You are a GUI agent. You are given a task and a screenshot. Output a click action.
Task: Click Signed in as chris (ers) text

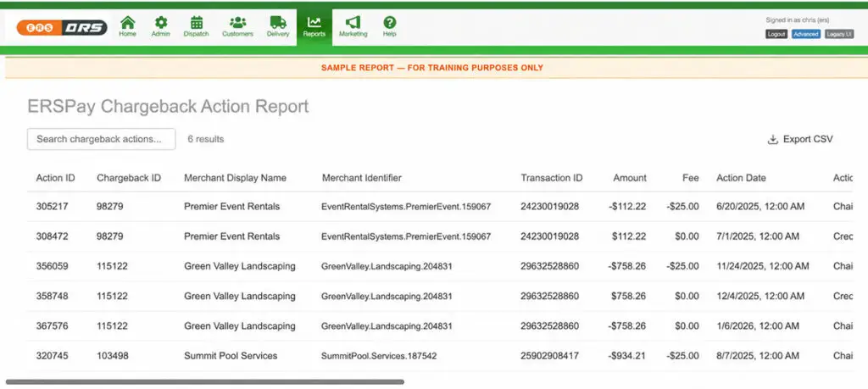click(797, 20)
